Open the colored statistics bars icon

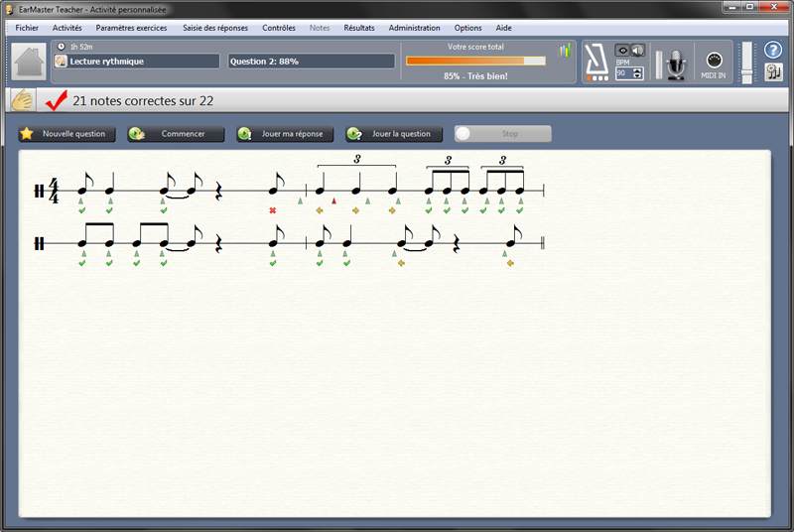tap(565, 50)
